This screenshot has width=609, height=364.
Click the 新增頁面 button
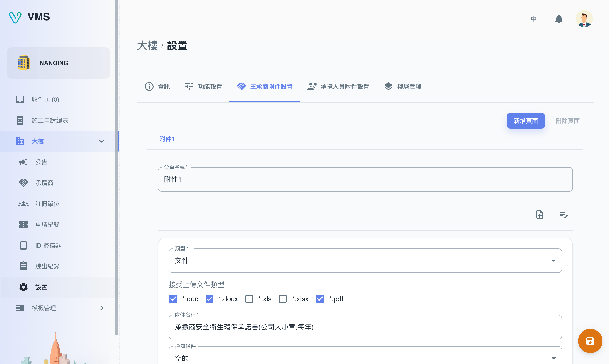click(x=525, y=121)
